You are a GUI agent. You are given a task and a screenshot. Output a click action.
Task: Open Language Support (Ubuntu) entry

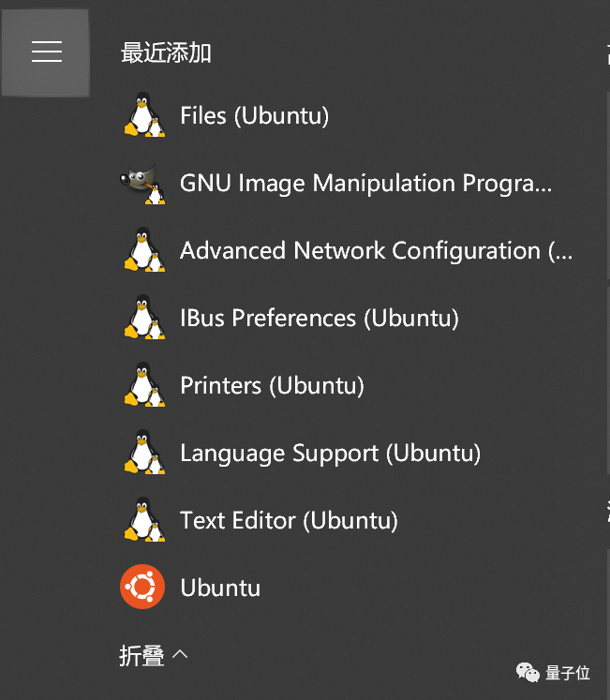(x=330, y=454)
